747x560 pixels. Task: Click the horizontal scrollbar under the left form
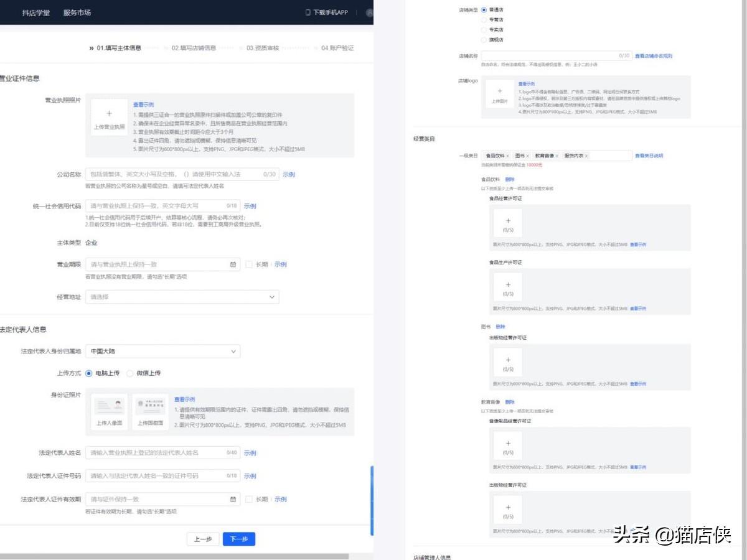coord(174,556)
